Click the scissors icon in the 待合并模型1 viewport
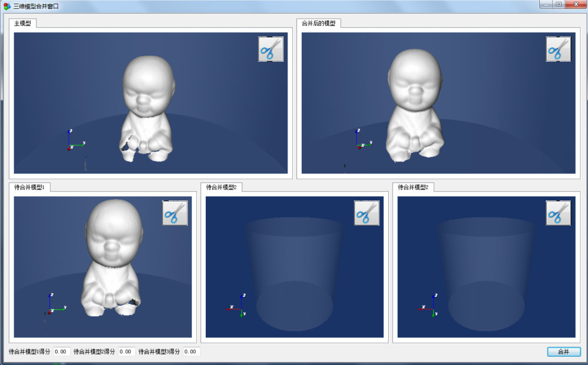Viewport: 588px width, 365px height. point(175,213)
